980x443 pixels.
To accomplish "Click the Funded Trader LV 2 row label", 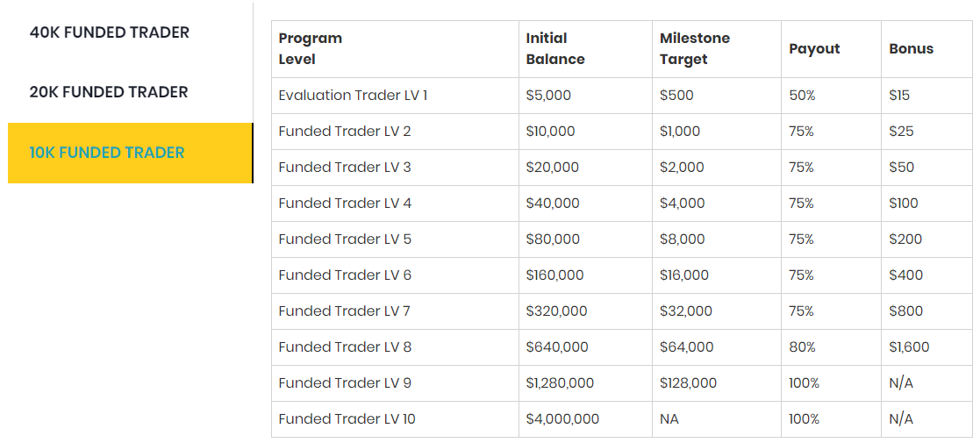I will (345, 132).
